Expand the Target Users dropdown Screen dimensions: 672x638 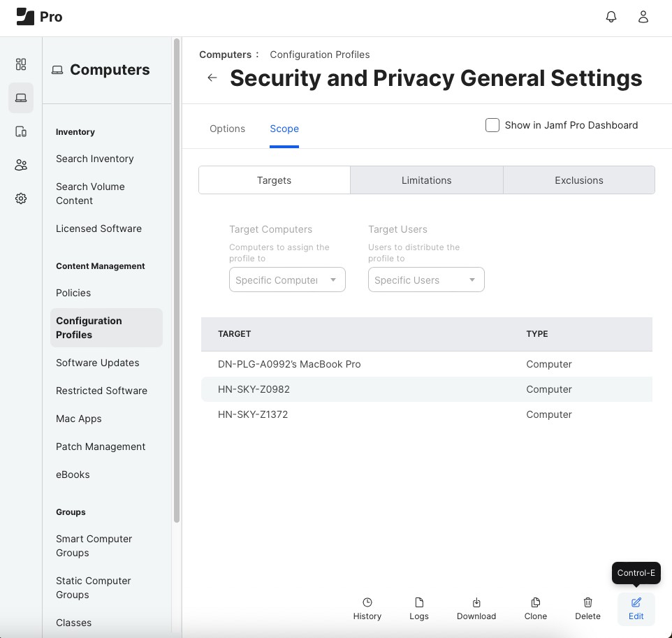[426, 280]
